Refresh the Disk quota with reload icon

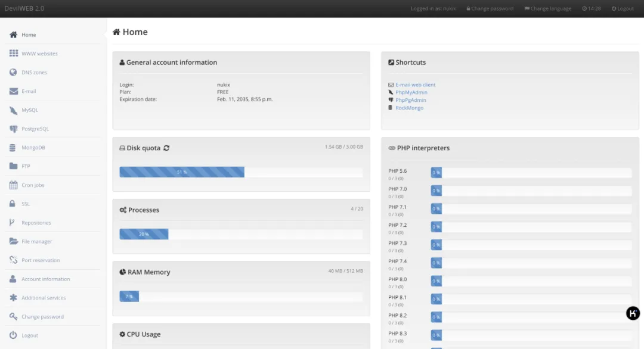(166, 148)
